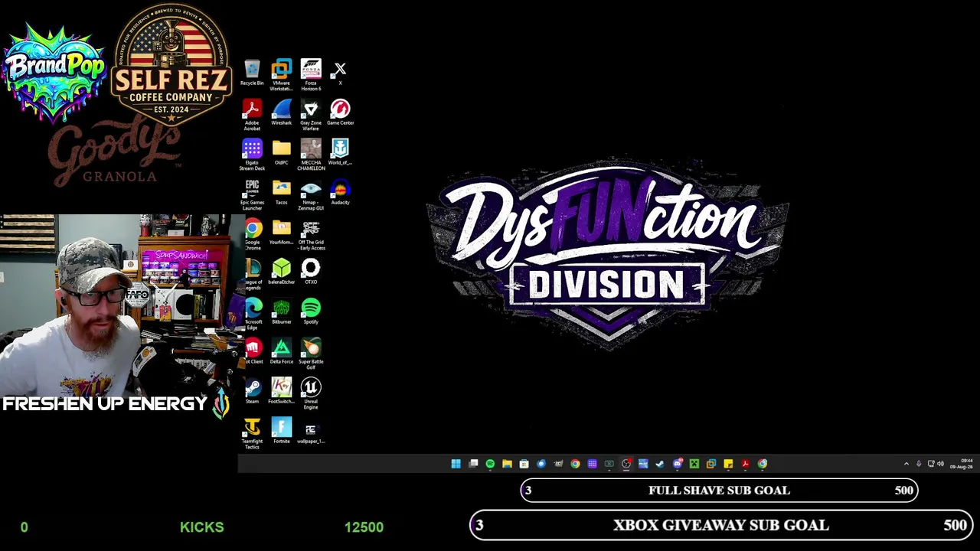
Task: Select the Game Center desktop icon
Action: pos(340,112)
